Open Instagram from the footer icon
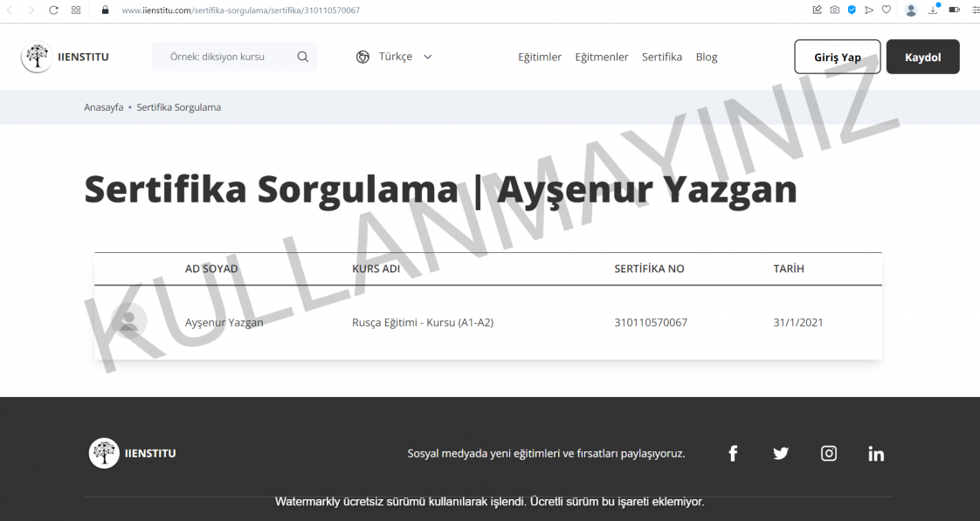Screen dimensions: 980x521 click(x=828, y=453)
